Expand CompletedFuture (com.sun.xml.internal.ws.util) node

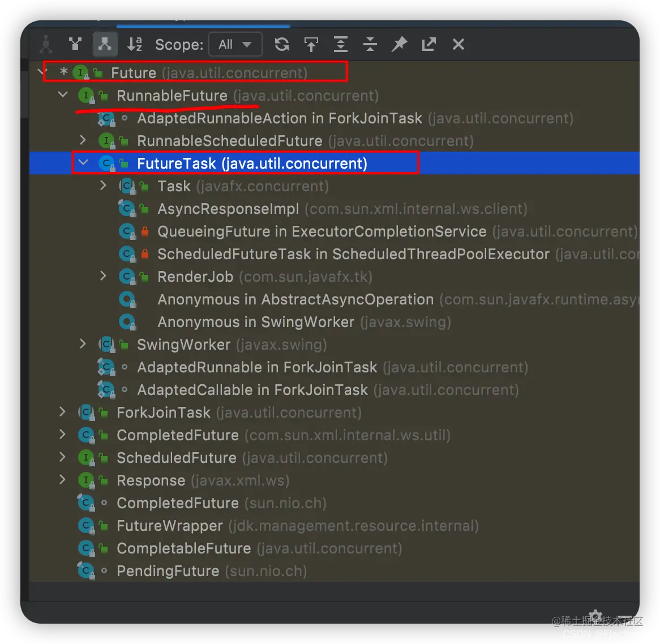62,435
